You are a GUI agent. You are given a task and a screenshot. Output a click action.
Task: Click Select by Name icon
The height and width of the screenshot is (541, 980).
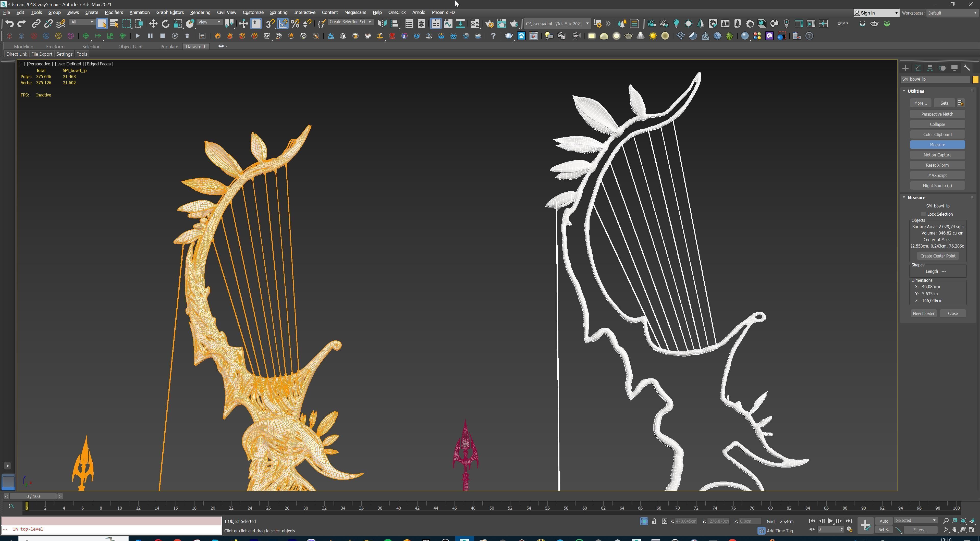(x=114, y=23)
